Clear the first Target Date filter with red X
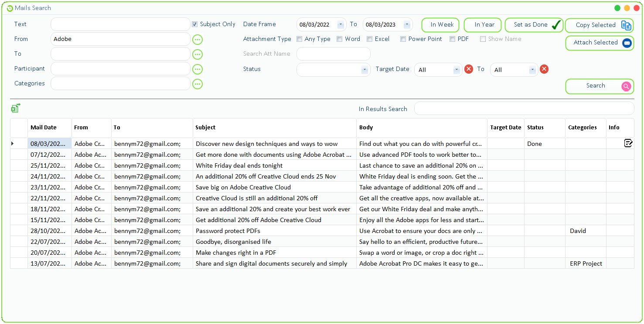The height and width of the screenshot is (324, 644). coord(469,69)
